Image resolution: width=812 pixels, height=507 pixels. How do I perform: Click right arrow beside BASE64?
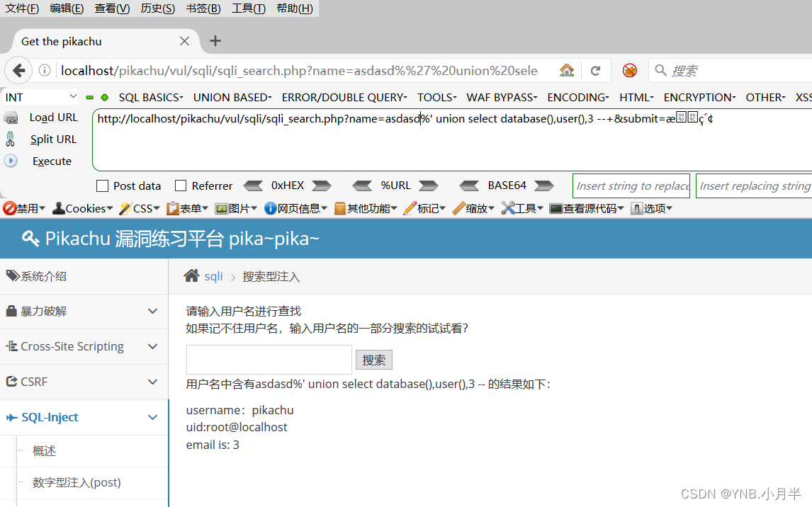coord(543,186)
